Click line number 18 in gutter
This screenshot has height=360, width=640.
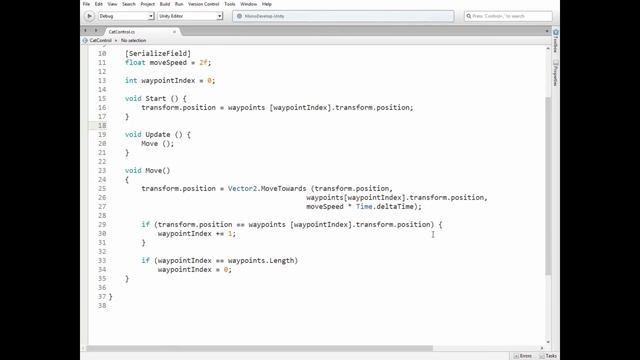coord(102,125)
